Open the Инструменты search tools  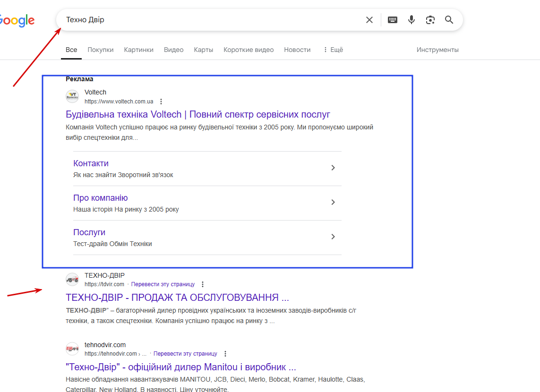tap(437, 50)
